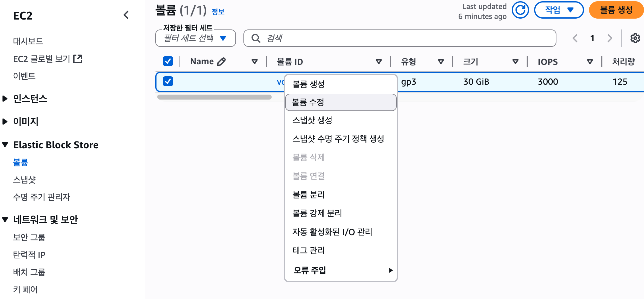Go to next page arrow
644x299 pixels.
(610, 38)
